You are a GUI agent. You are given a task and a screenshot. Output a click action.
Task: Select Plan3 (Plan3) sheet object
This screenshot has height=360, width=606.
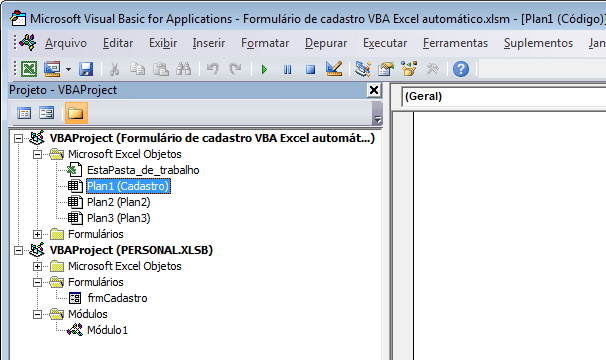tap(118, 218)
